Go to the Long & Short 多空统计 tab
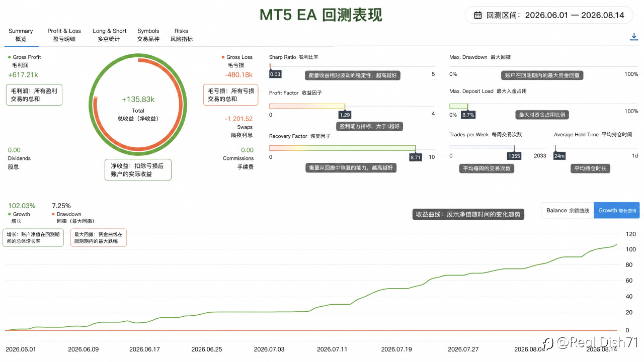Viewport: 644px width, 362px height. click(109, 35)
